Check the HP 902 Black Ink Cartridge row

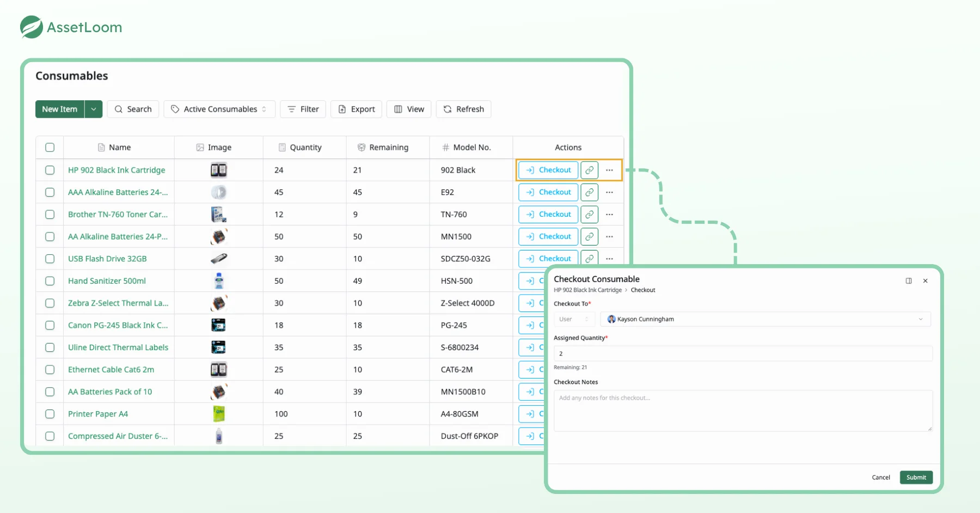[x=50, y=170]
